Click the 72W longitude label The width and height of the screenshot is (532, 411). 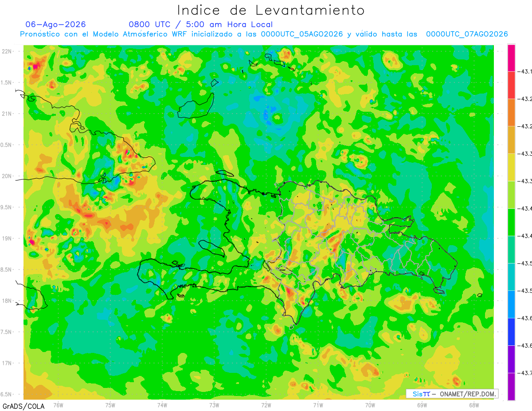[x=266, y=405]
